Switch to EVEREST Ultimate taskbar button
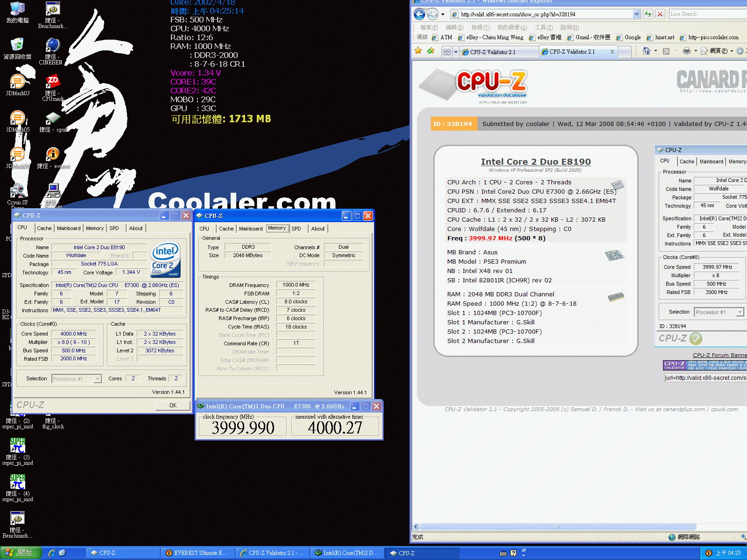Screen dimensions: 747x560 tap(197, 553)
